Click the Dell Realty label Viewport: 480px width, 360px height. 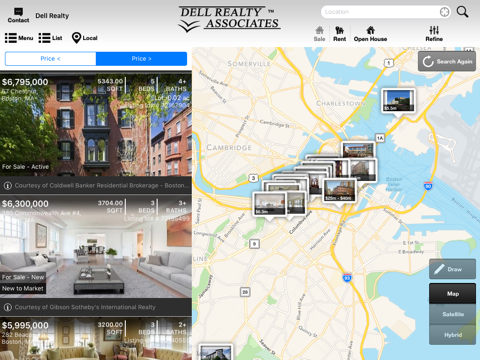click(52, 16)
